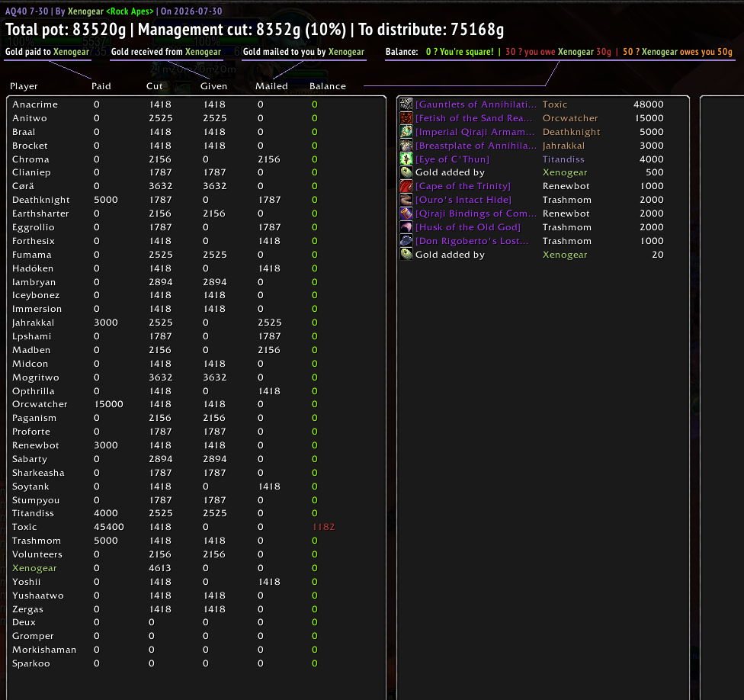Open the [Gauntlets of Annihilati... item link
This screenshot has height=700, width=744.
coord(476,104)
